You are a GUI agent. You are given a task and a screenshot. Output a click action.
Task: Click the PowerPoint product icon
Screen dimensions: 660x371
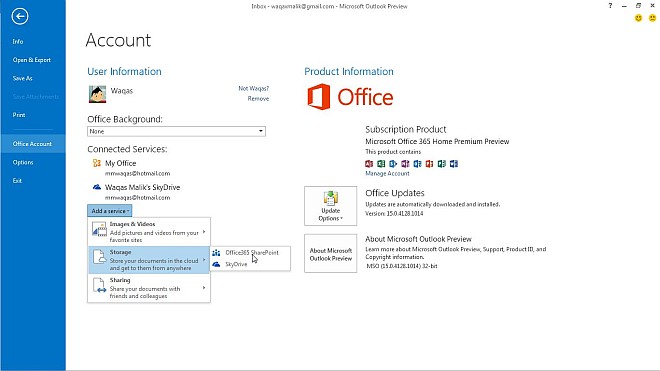[x=429, y=164]
